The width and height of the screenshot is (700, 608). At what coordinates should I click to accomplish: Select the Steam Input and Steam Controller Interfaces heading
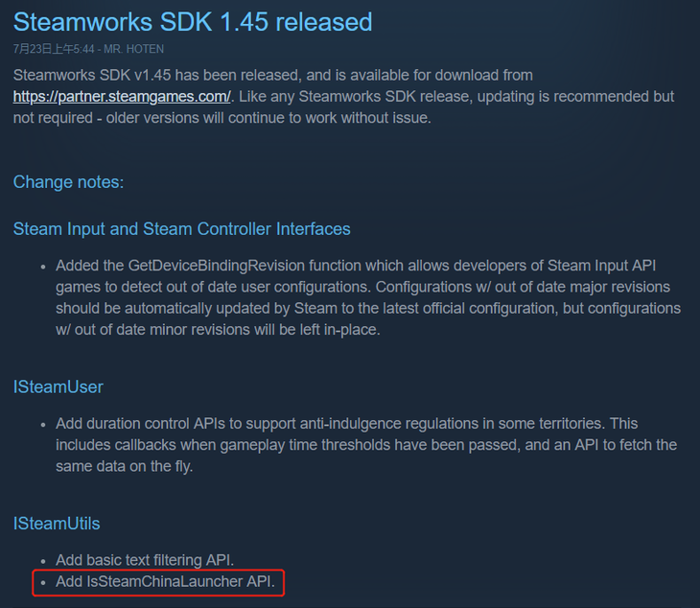(181, 229)
